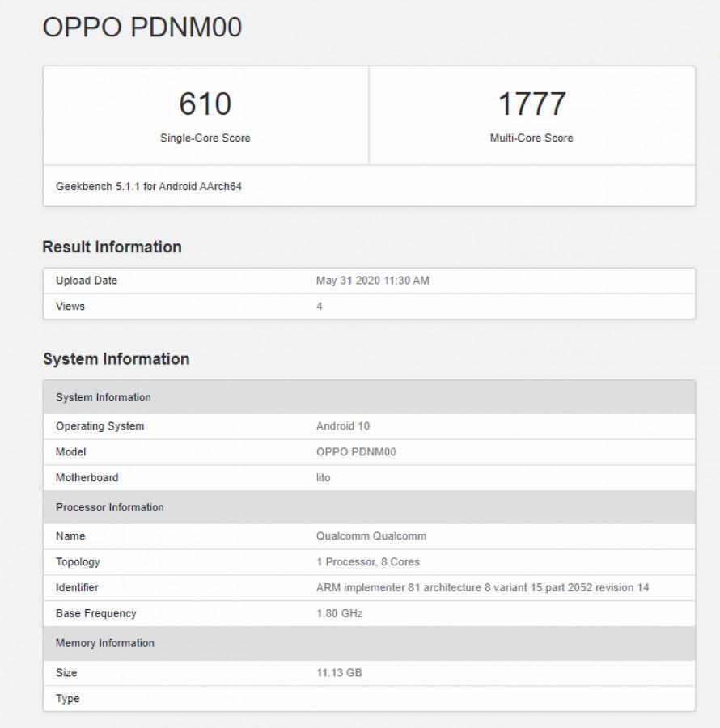720x728 pixels.
Task: Click the single-core score 610
Action: (x=205, y=104)
